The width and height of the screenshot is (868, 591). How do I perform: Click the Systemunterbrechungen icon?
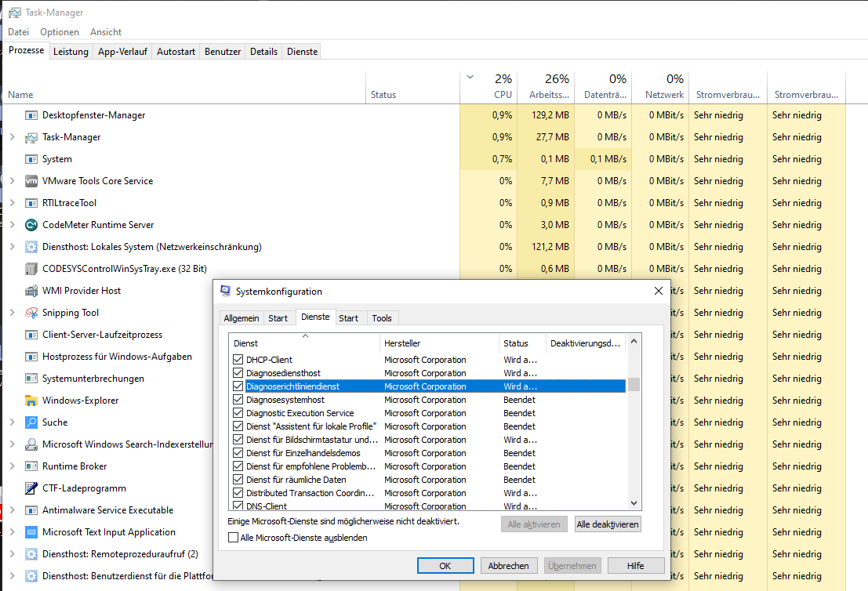(x=31, y=379)
